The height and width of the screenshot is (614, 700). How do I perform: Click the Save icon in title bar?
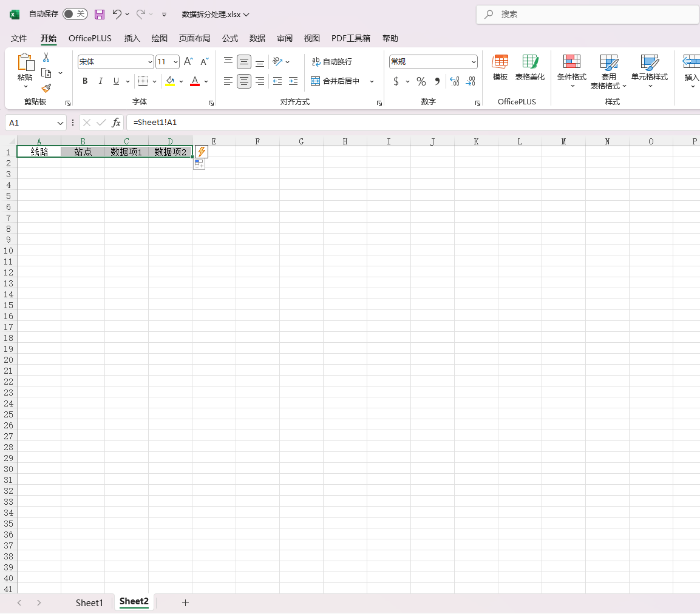[x=99, y=15]
